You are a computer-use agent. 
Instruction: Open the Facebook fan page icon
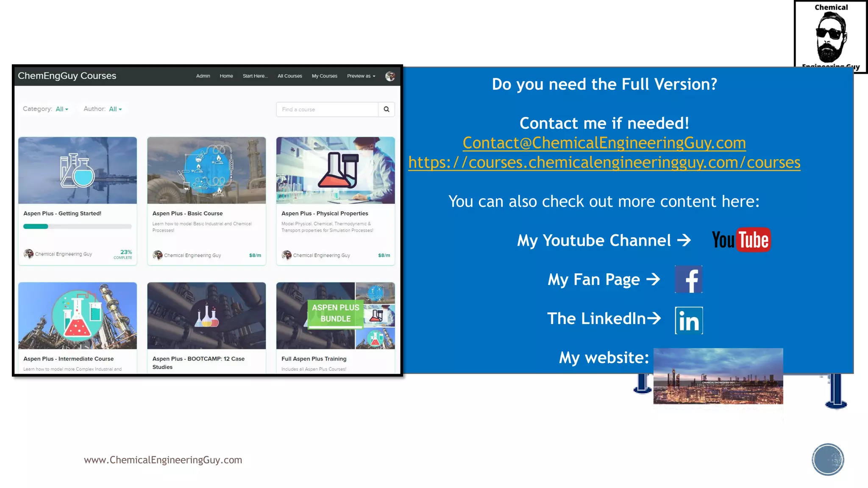click(688, 280)
